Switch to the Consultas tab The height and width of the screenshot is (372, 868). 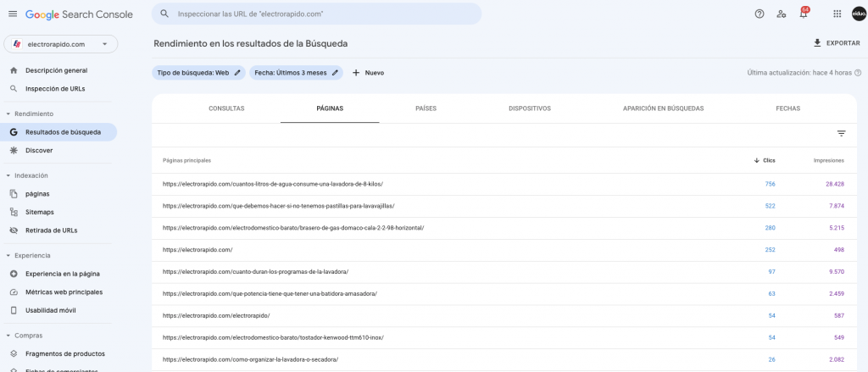[226, 108]
